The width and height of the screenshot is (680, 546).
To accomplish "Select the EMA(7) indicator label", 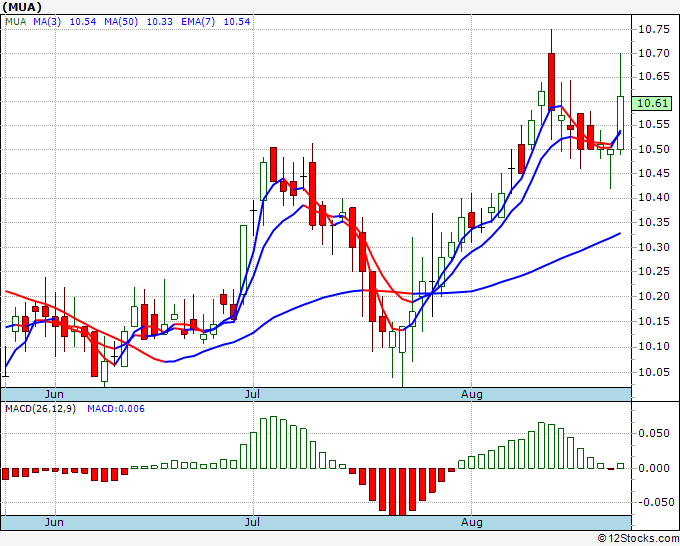I will pyautogui.click(x=198, y=22).
